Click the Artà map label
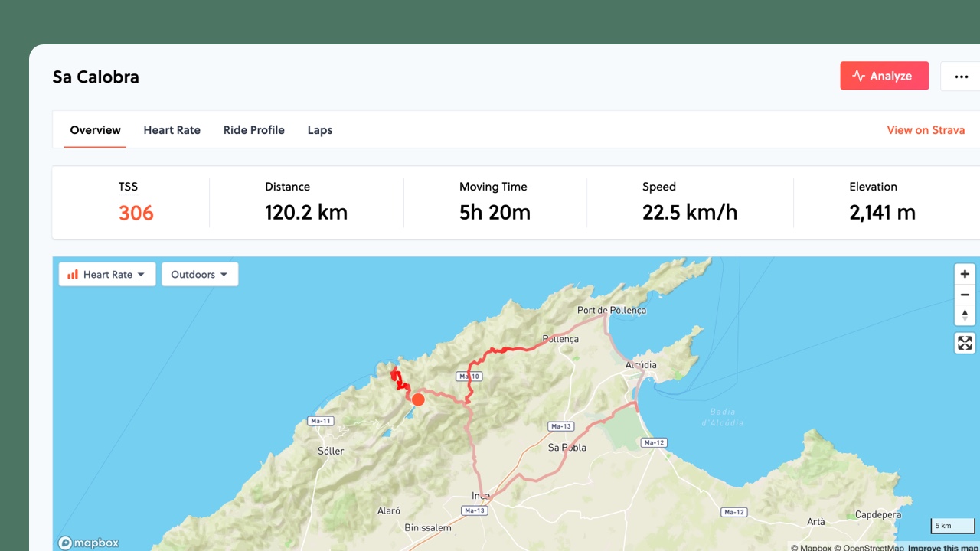 816,521
